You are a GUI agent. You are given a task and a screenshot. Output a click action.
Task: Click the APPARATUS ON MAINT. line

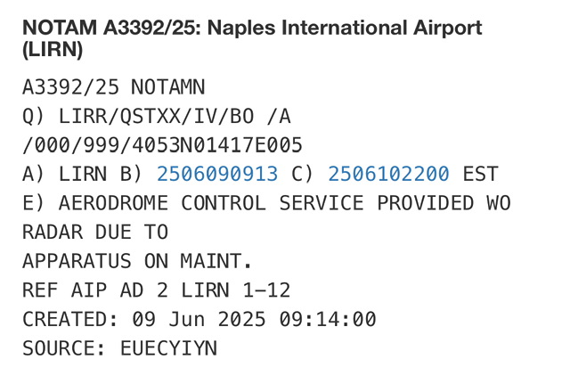point(137,261)
